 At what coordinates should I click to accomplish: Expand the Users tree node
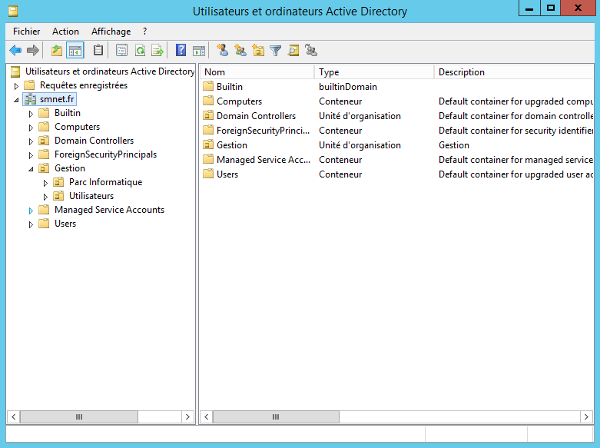(31, 225)
